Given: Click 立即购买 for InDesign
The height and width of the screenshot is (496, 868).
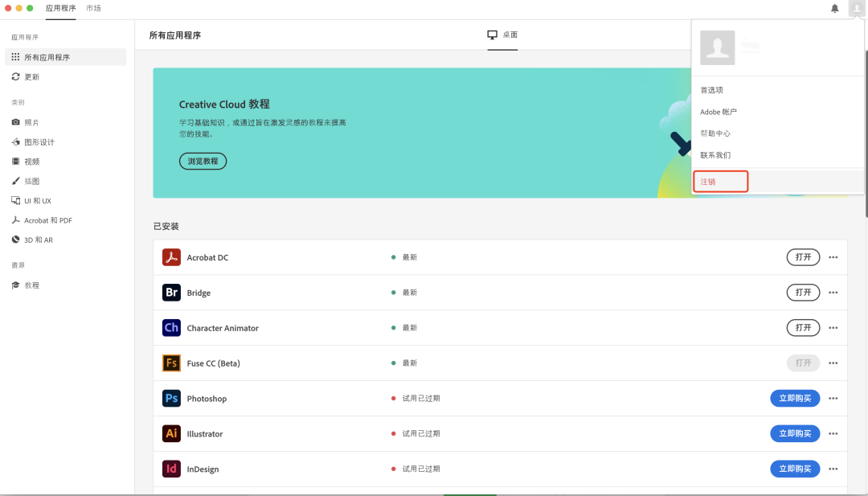Looking at the screenshot, I should 795,469.
